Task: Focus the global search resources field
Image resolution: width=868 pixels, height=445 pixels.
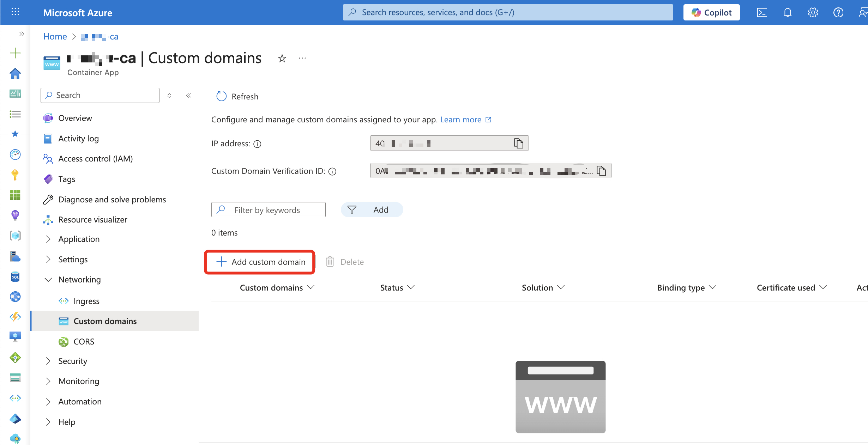Action: point(508,12)
